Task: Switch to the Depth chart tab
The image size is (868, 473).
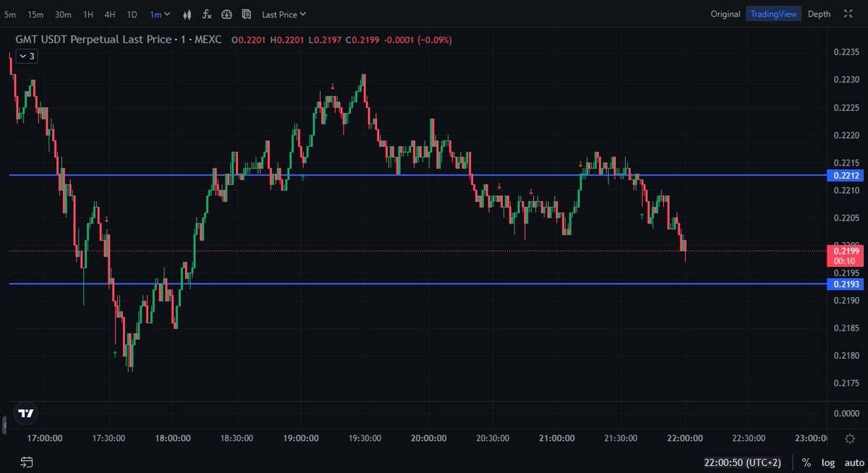Action: pyautogui.click(x=820, y=14)
